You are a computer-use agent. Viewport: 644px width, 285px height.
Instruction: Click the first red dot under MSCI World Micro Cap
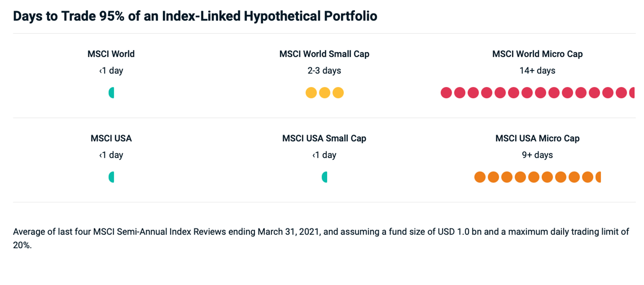(446, 93)
